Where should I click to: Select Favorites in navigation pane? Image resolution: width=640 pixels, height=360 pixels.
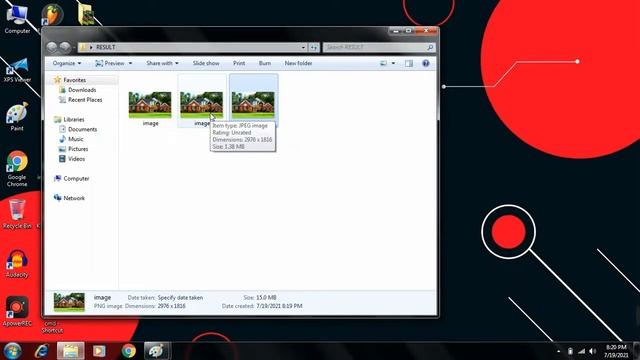[x=74, y=80]
